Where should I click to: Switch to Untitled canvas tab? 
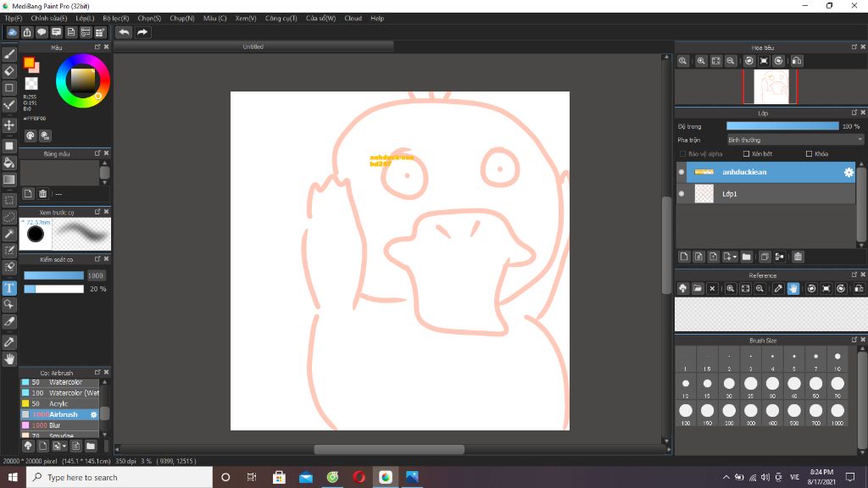253,47
